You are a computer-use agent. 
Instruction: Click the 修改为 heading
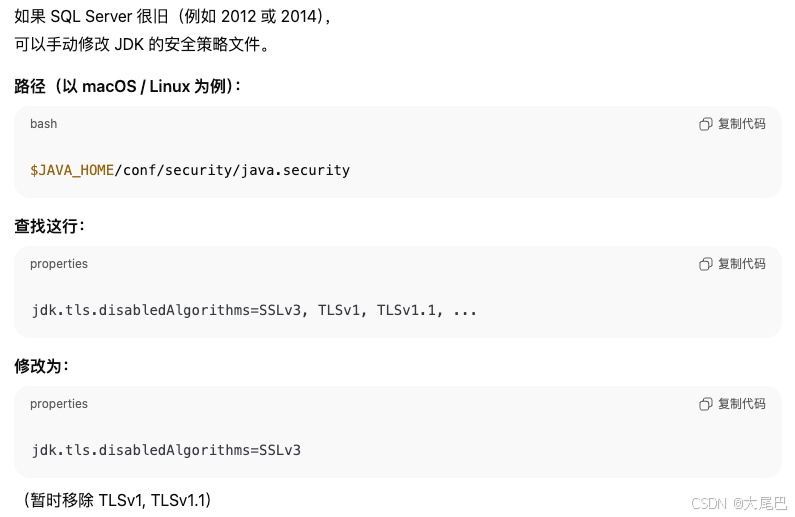[x=41, y=366]
